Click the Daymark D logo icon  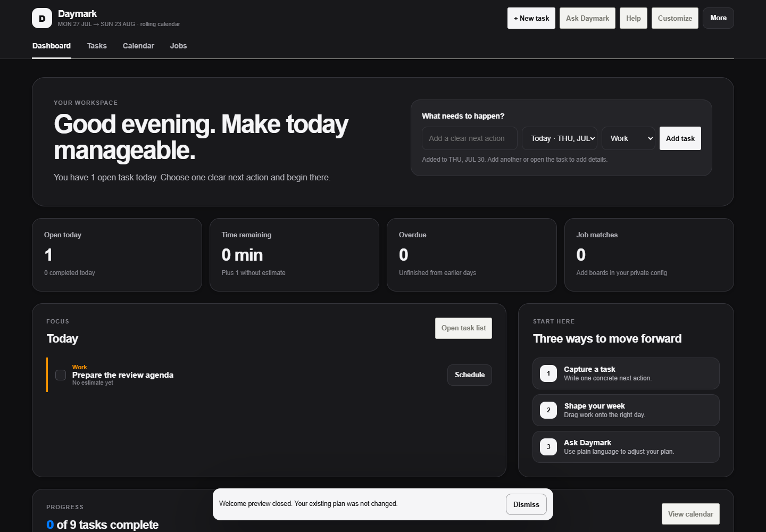(42, 18)
